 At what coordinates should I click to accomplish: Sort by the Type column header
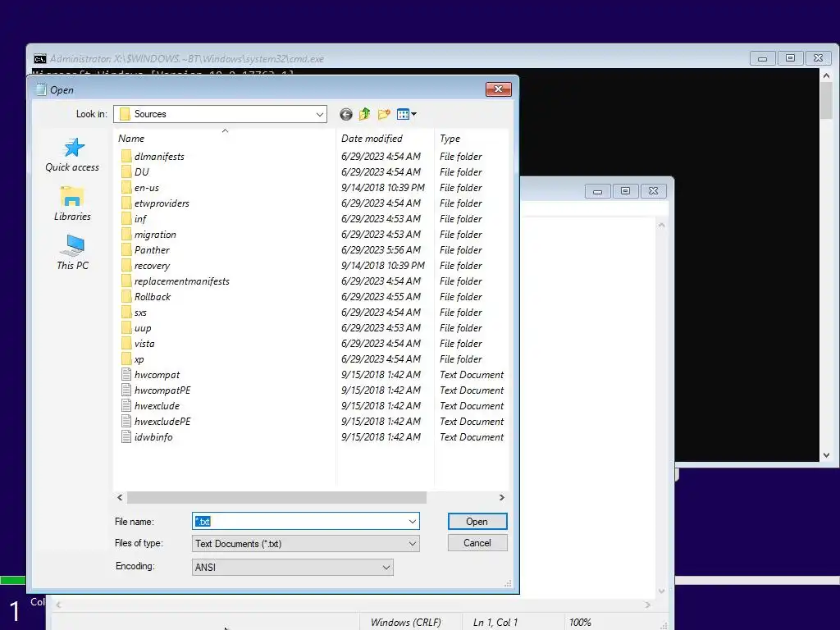[x=450, y=138]
